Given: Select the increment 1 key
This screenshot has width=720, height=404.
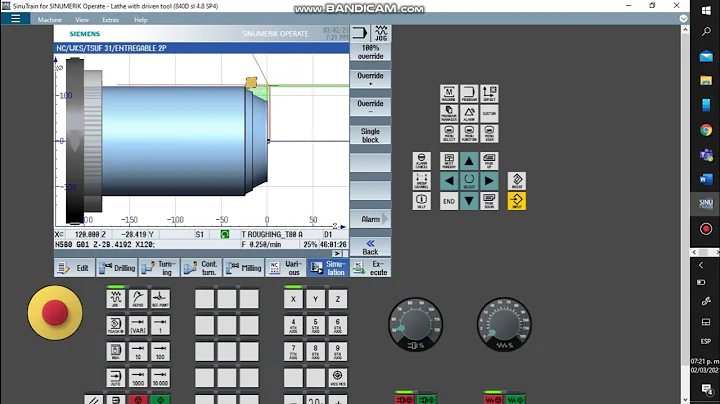Looking at the screenshot, I should (160, 325).
